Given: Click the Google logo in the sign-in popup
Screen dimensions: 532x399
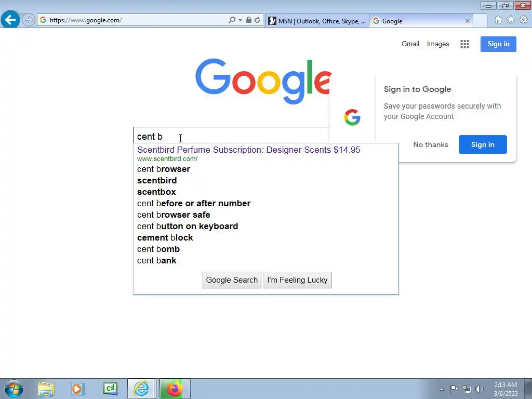Looking at the screenshot, I should [352, 117].
